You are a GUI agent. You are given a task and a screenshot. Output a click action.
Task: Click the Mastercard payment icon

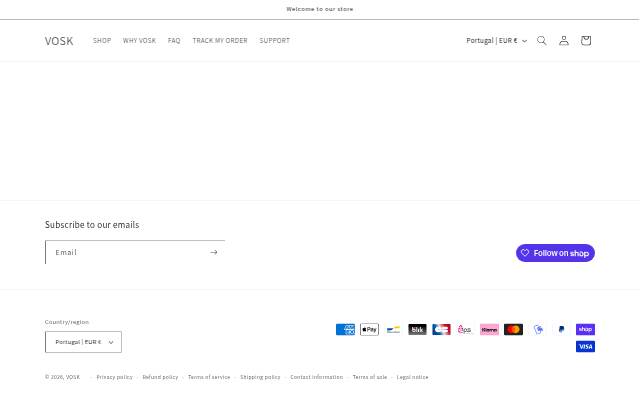513,329
